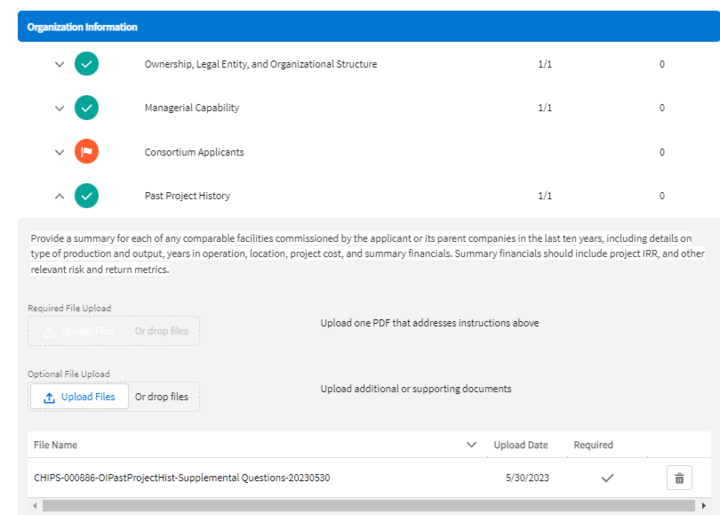The width and height of the screenshot is (720, 515).
Task: Click the Required checkmark for the uploaded file
Action: tap(606, 478)
